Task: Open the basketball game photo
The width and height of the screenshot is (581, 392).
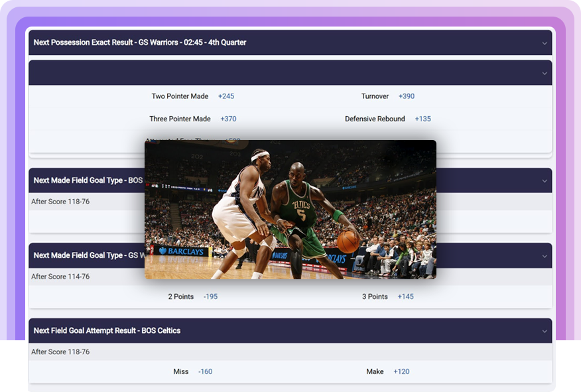Action: coord(290,210)
